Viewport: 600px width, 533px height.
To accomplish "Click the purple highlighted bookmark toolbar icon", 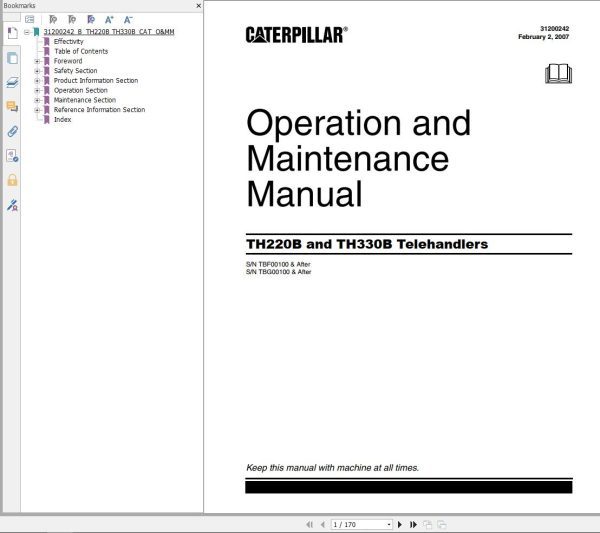I will pos(91,19).
